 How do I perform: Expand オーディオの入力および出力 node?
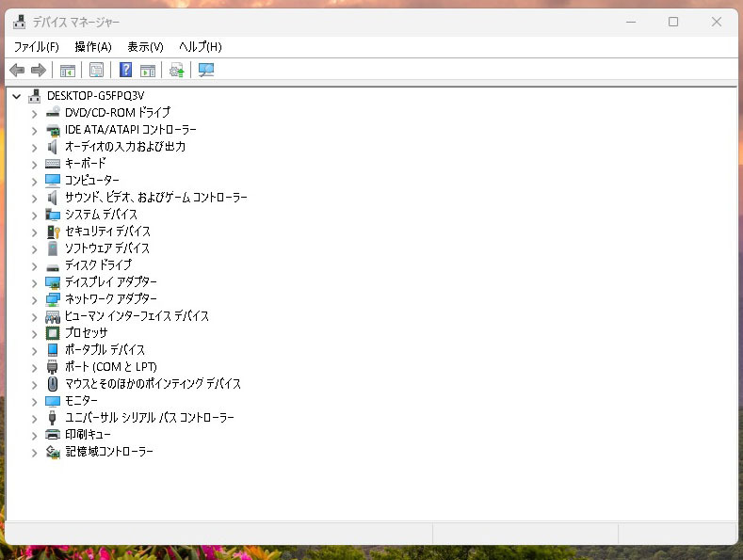click(34, 148)
